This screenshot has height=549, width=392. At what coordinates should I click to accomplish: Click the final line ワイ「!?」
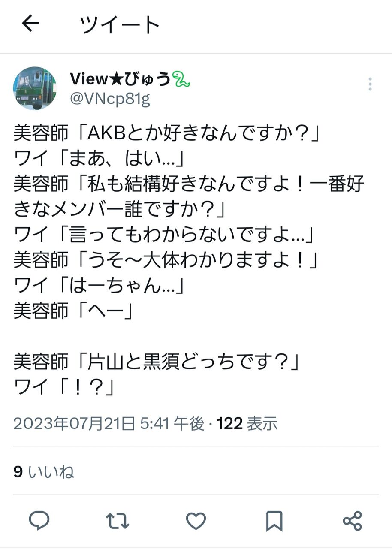[65, 386]
